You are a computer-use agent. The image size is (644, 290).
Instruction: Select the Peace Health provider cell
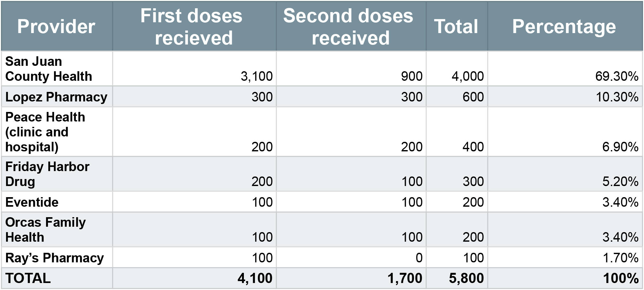45,132
